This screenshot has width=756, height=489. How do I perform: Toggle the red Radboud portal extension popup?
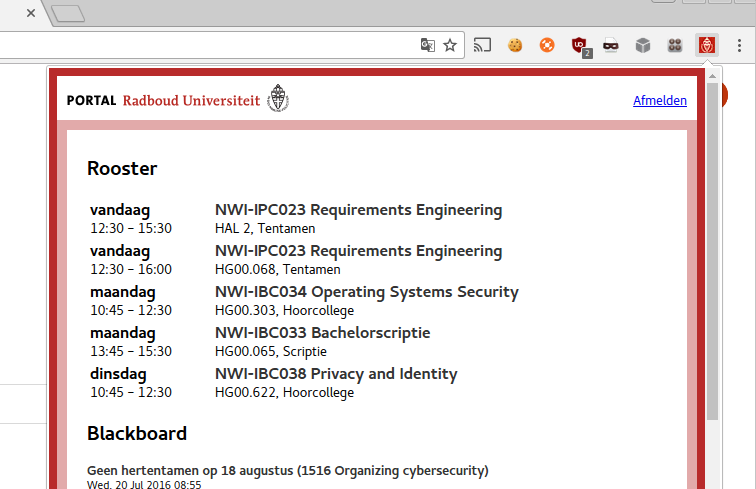tap(707, 45)
